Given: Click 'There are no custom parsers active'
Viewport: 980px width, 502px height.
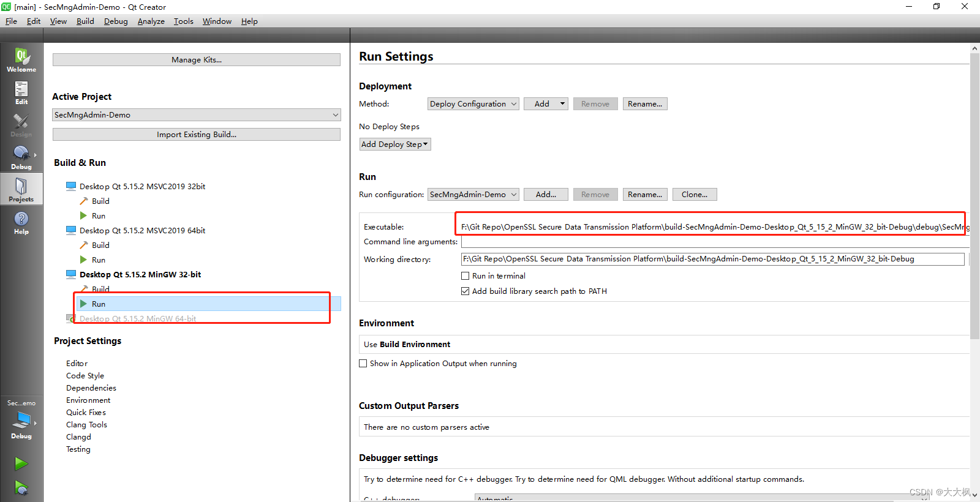Looking at the screenshot, I should [x=426, y=427].
